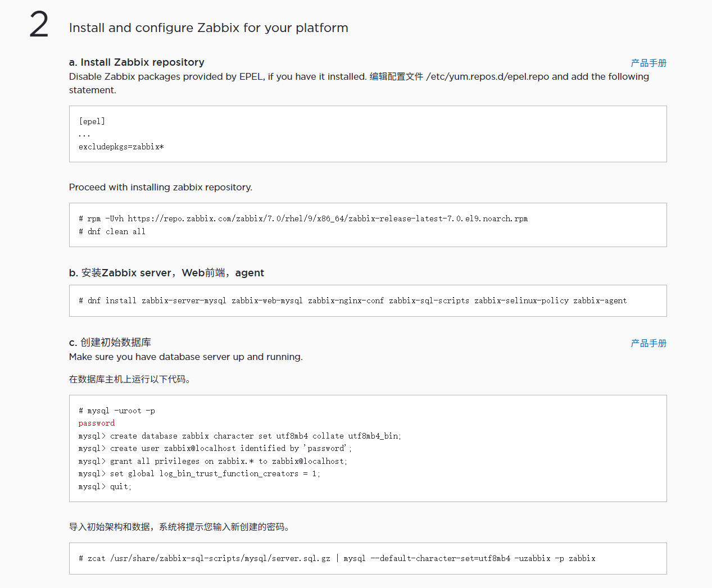
Task: Click the 'c. 创建初始数据库' heading
Action: point(110,343)
